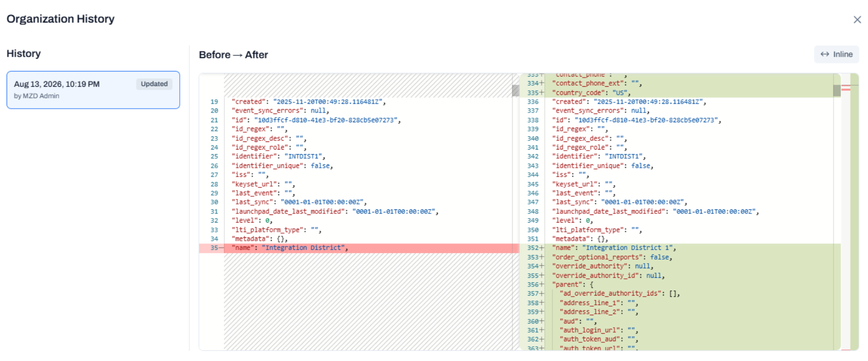Click the right pane "launchpad_date_last_modified" line

[655, 211]
